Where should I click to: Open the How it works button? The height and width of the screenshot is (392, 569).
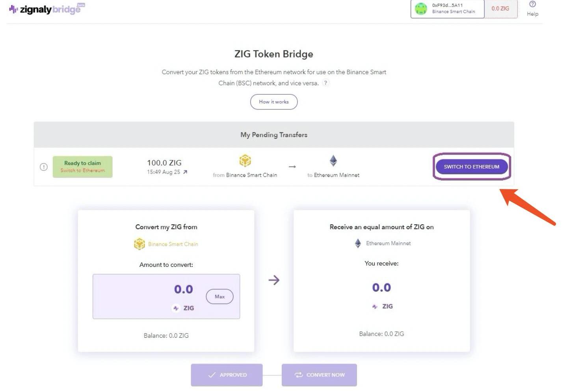274,102
